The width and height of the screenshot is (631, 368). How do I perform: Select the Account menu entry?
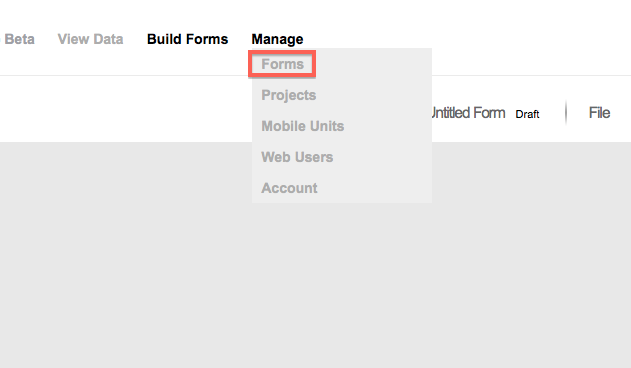click(289, 188)
